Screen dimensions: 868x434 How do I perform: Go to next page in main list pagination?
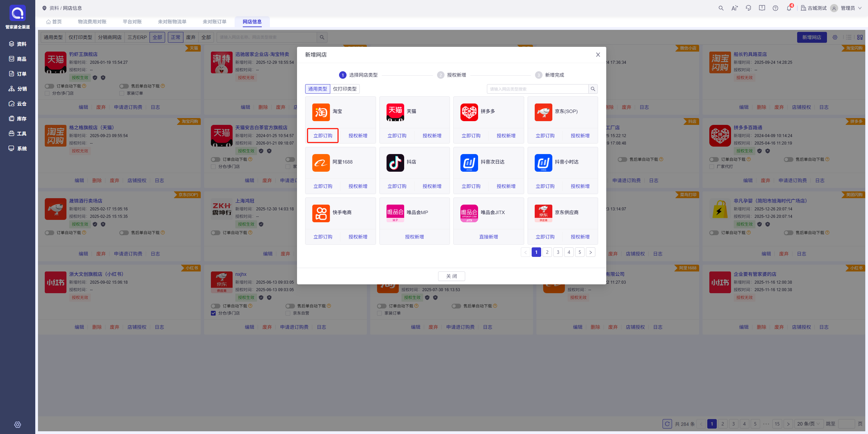788,423
